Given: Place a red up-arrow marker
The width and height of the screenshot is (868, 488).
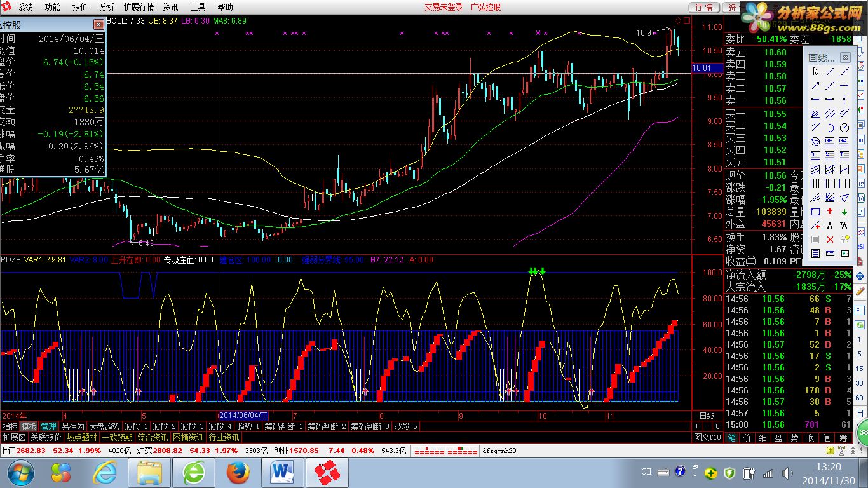Looking at the screenshot, I should 830,212.
